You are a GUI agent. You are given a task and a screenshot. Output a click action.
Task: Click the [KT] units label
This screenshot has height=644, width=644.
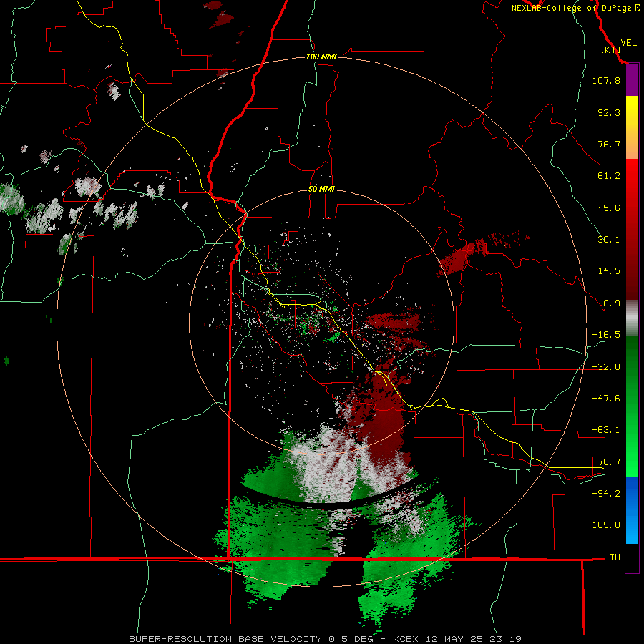pos(610,49)
